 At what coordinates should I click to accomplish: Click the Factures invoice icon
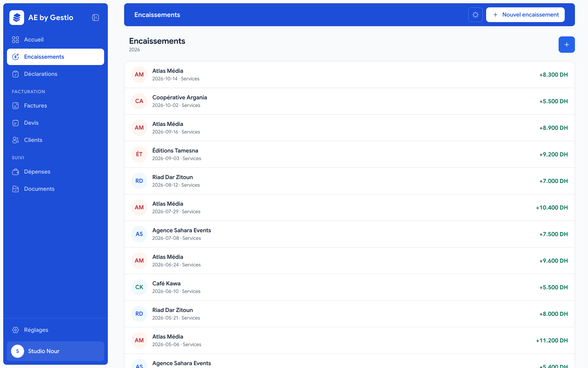tap(16, 106)
